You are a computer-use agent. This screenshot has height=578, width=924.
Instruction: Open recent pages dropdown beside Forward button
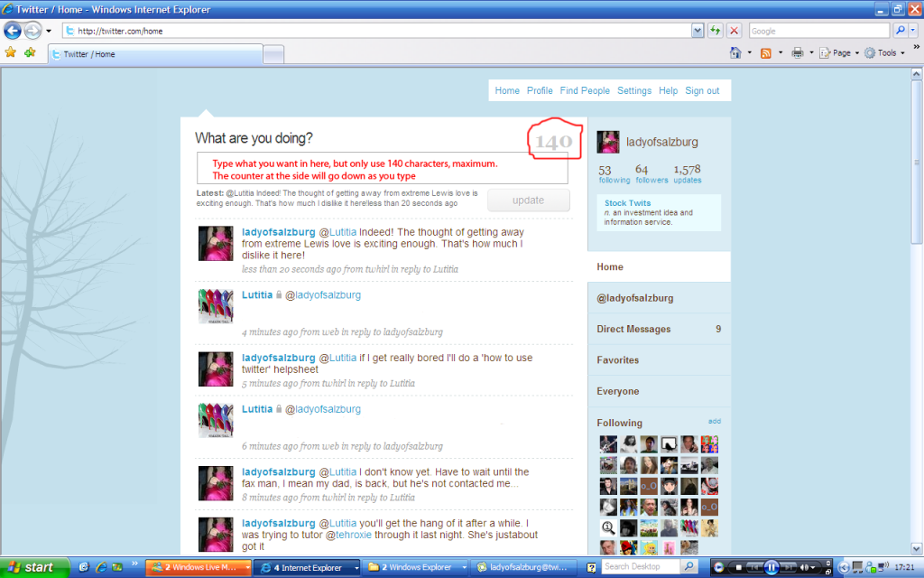[49, 31]
